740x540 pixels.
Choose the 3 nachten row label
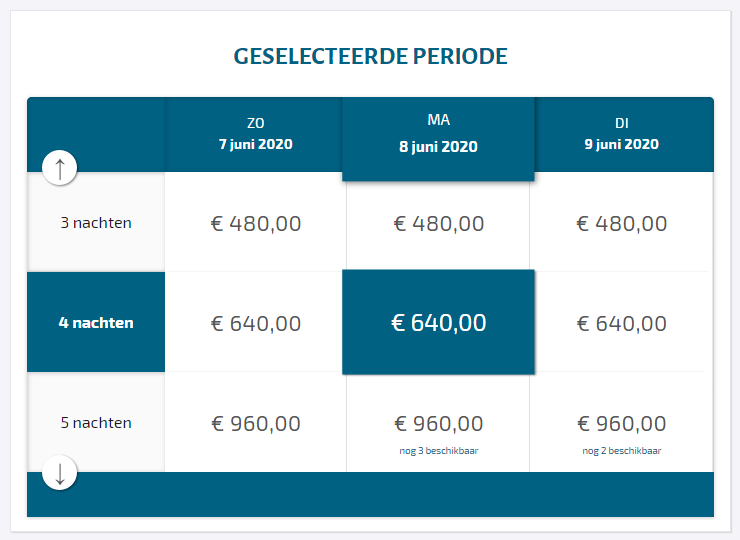96,222
